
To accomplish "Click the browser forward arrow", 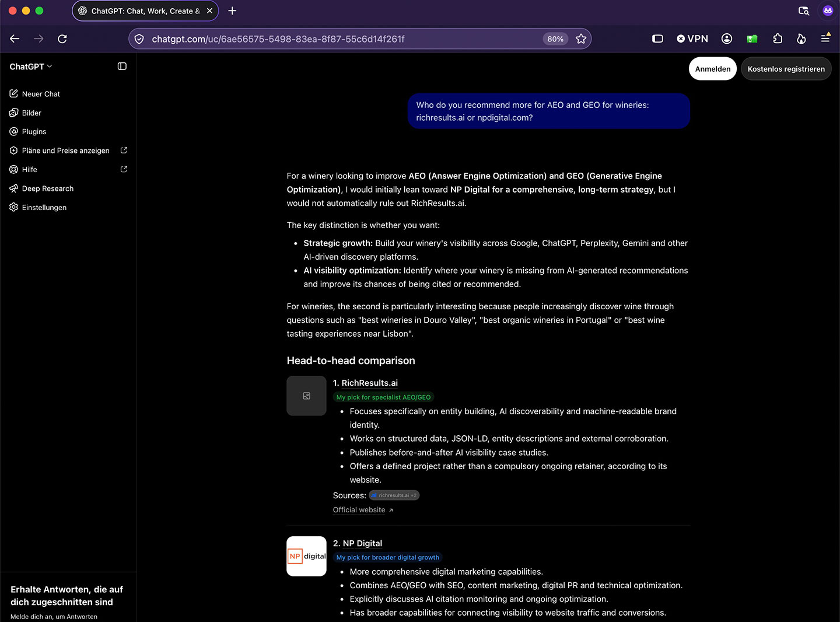I will click(x=38, y=39).
